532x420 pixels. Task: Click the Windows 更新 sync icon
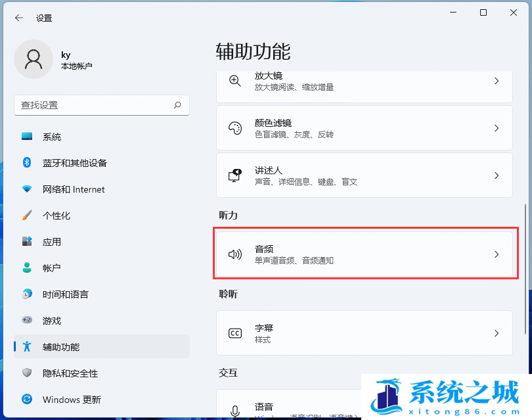[27, 400]
